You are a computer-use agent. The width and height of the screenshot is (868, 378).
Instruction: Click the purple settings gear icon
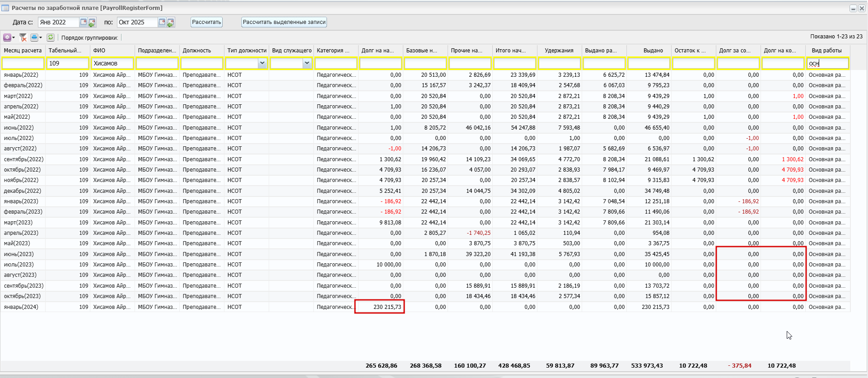(7, 37)
